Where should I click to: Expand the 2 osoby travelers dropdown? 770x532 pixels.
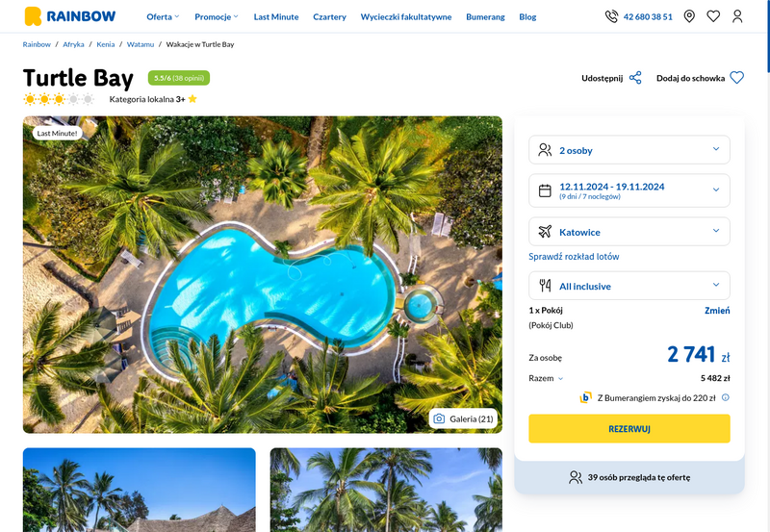(629, 150)
